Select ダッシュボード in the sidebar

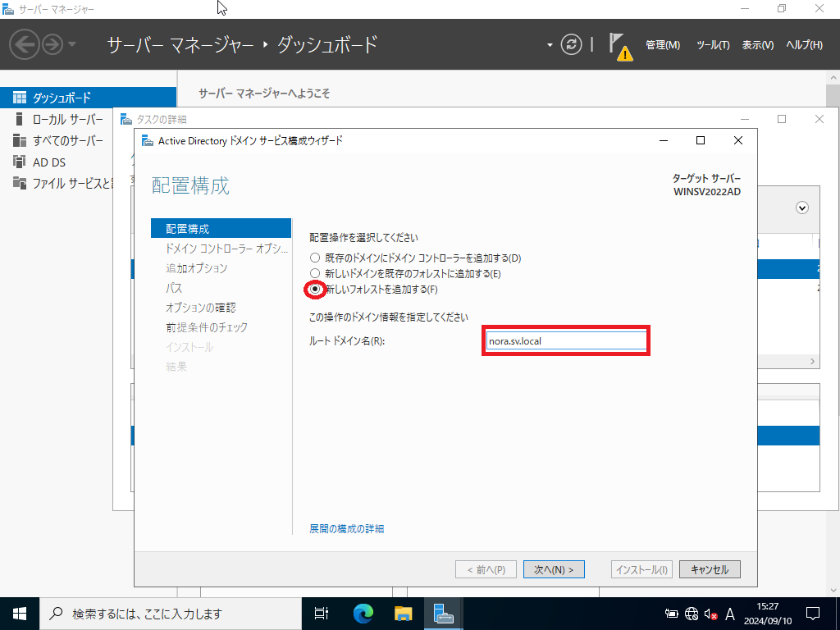89,98
